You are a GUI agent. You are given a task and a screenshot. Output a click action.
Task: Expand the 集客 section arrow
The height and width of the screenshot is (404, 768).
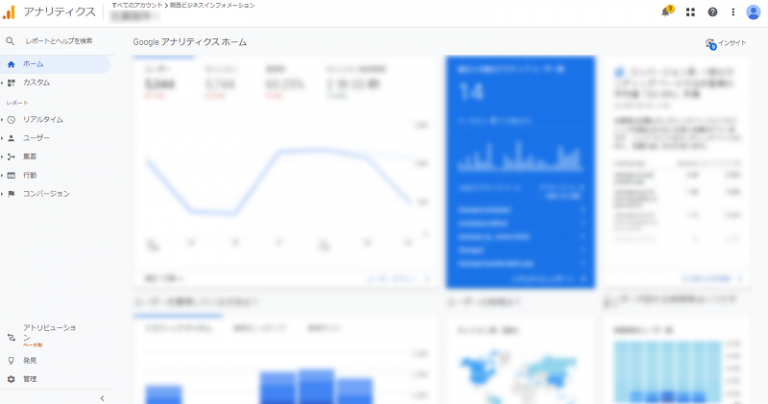click(2, 157)
